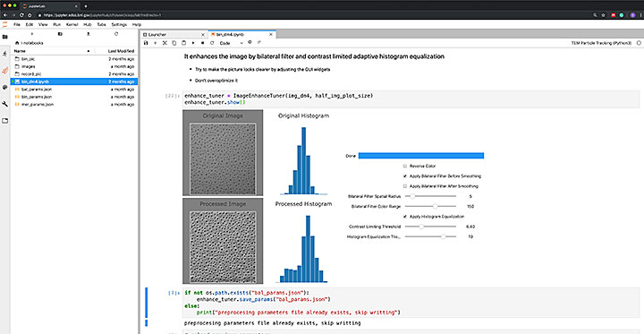This screenshot has height=334, width=644.
Task: Click the Upload Files icon in file browser
Action: click(88, 34)
